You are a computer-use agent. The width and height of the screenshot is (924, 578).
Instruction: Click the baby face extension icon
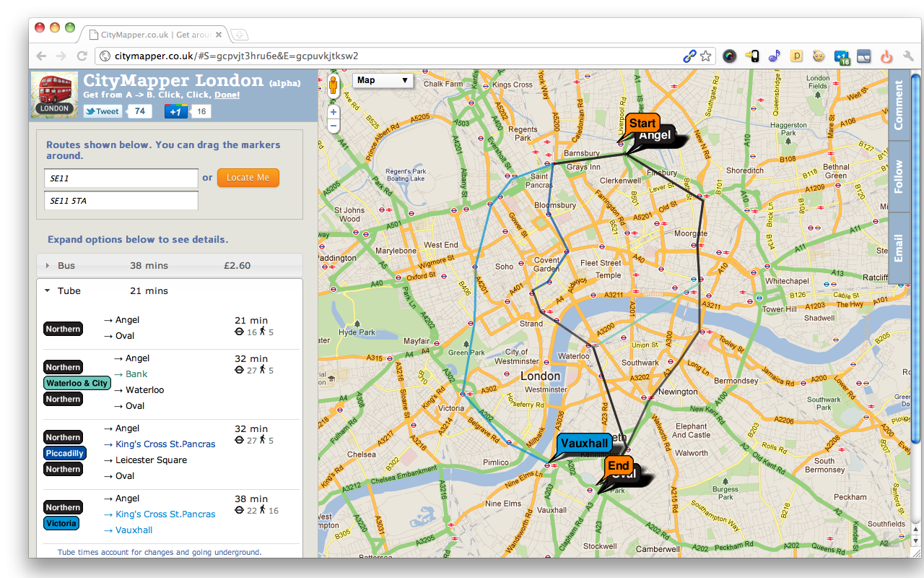tap(819, 56)
